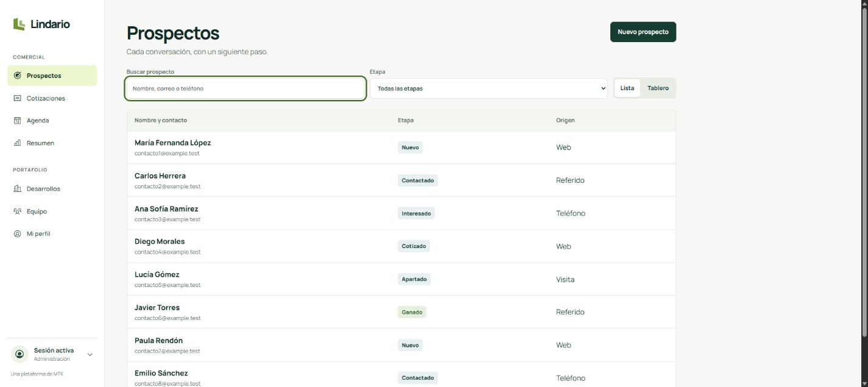Open Diego Morales prospect row
Image resolution: width=868 pixels, height=387 pixels.
[401, 246]
